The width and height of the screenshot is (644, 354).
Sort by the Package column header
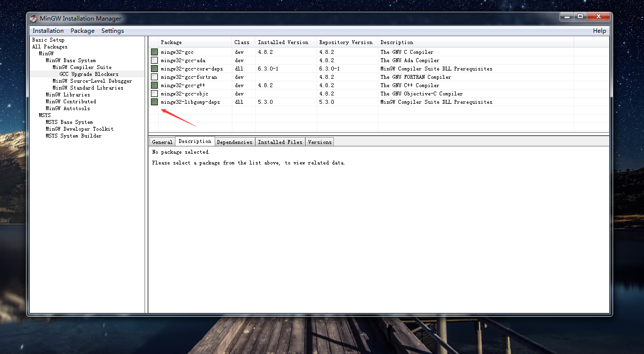point(195,42)
